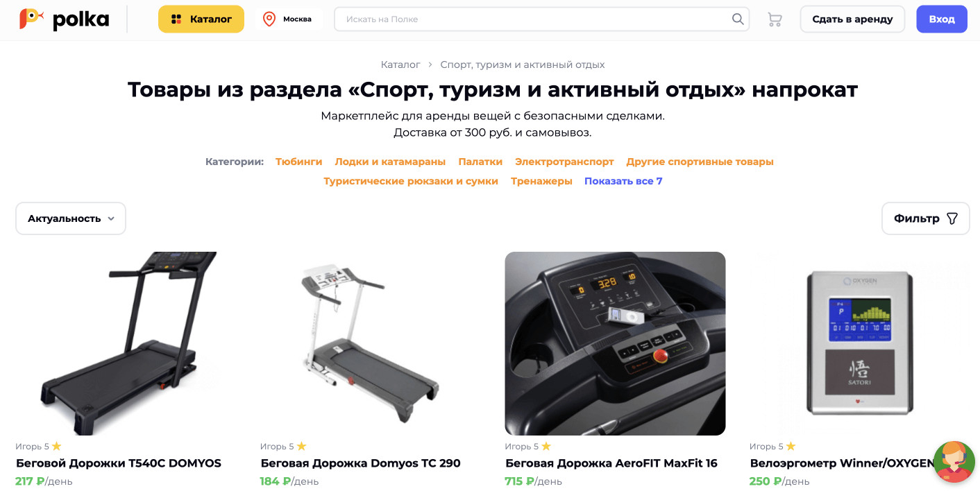Click the polka logo
Image resolution: width=980 pixels, height=491 pixels.
point(64,19)
